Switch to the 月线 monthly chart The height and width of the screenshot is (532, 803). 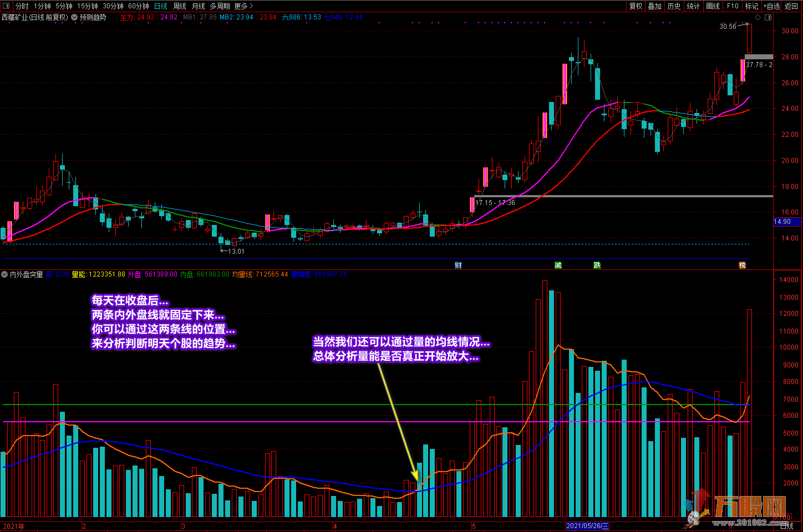point(199,6)
